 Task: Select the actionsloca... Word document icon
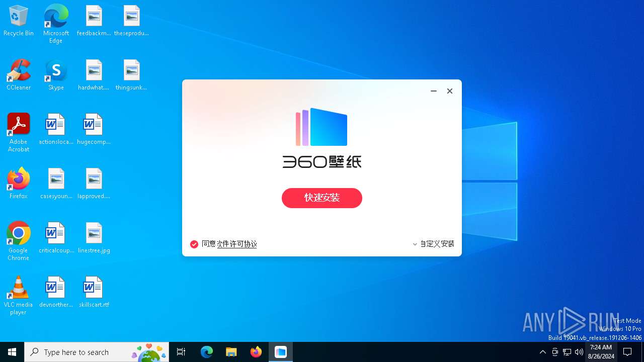click(x=56, y=129)
